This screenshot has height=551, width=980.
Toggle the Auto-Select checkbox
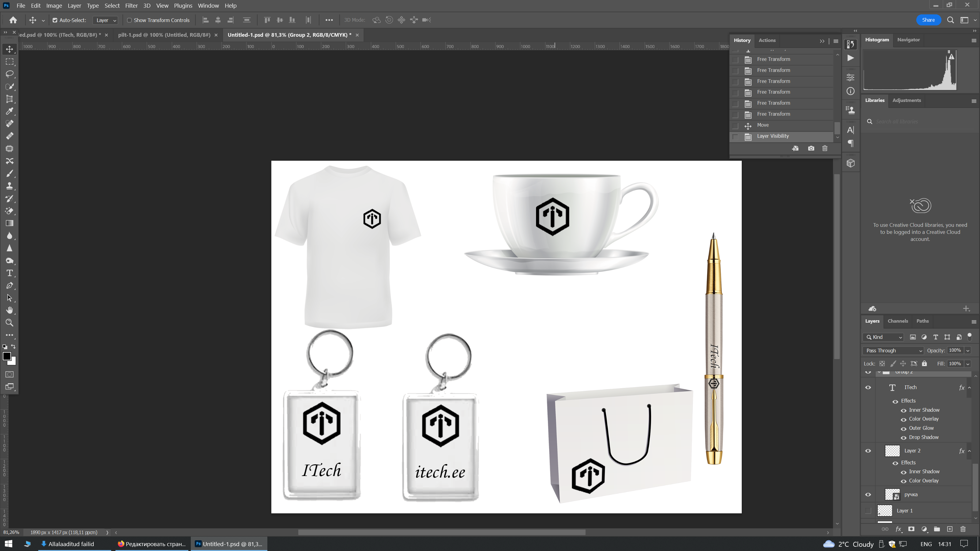[x=55, y=20]
